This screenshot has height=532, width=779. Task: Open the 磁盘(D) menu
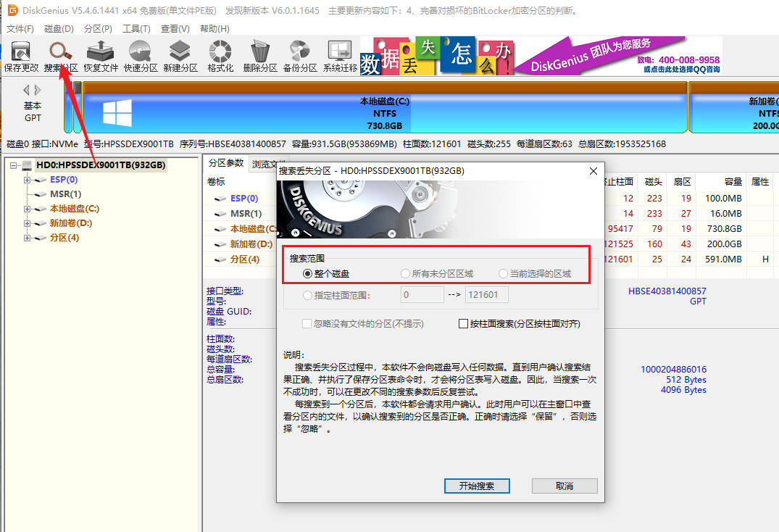click(x=59, y=29)
